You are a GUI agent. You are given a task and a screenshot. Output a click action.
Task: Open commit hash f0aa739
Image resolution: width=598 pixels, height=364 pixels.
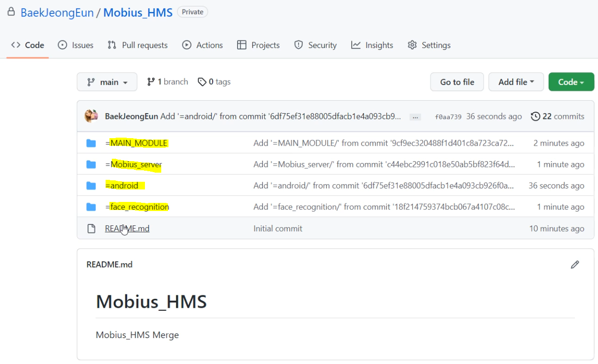coord(448,117)
